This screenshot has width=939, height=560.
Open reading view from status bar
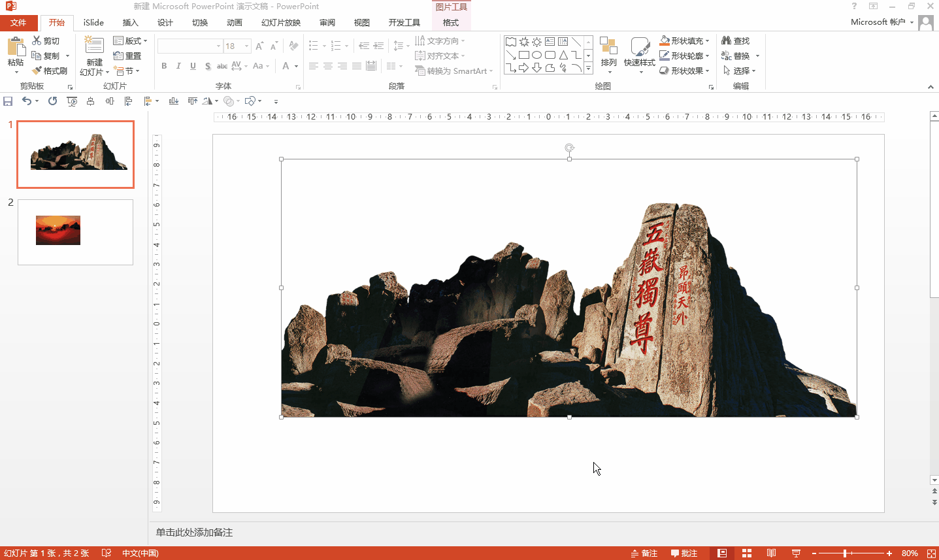pos(771,553)
